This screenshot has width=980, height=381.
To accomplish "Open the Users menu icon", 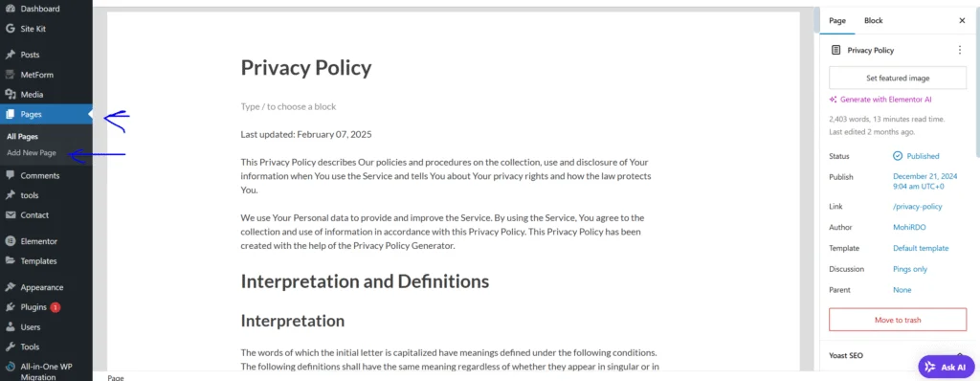I will 10,327.
